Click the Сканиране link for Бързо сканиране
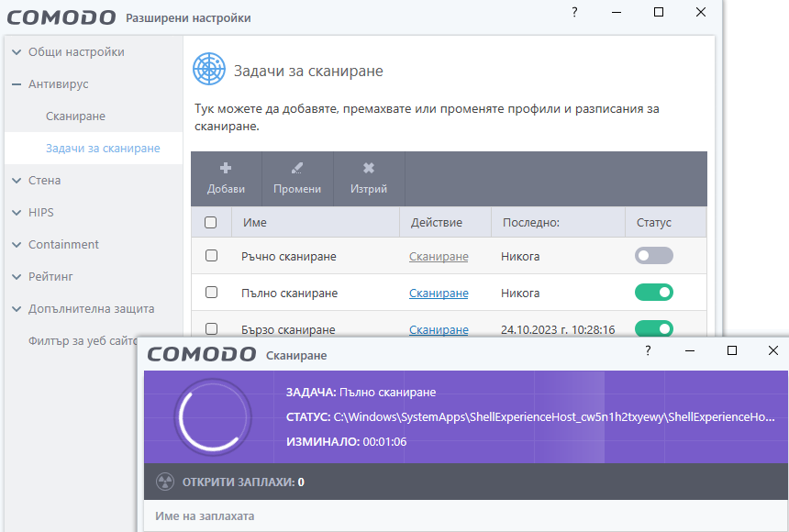This screenshot has height=532, width=789. [x=439, y=329]
